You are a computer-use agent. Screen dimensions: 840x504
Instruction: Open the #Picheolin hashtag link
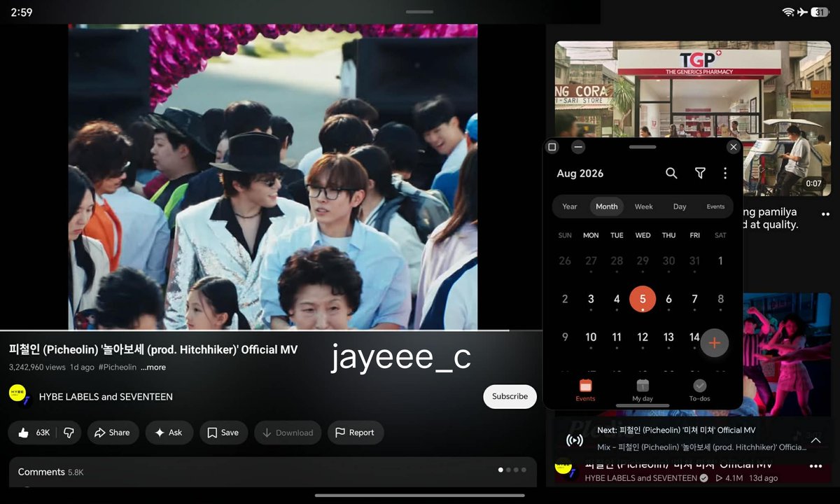tap(118, 367)
